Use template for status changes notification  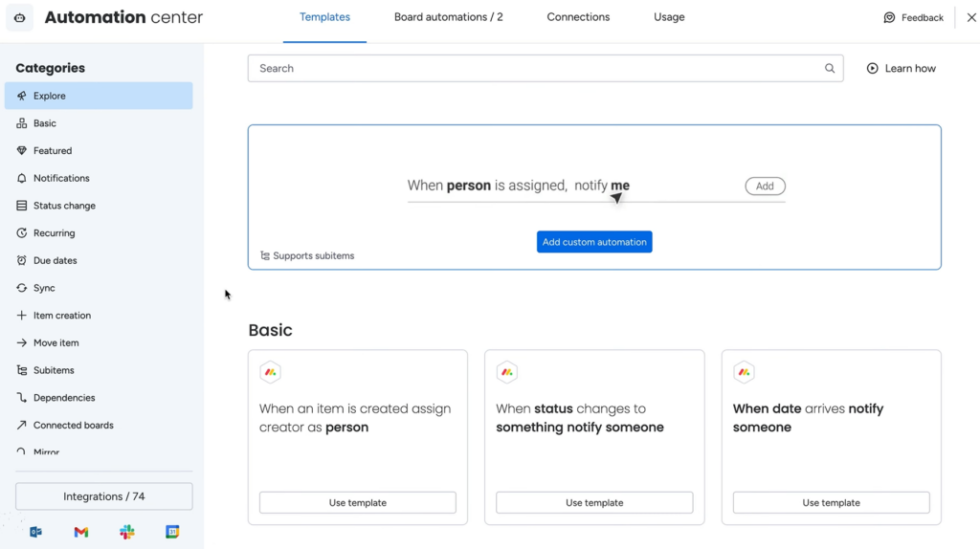coord(594,503)
